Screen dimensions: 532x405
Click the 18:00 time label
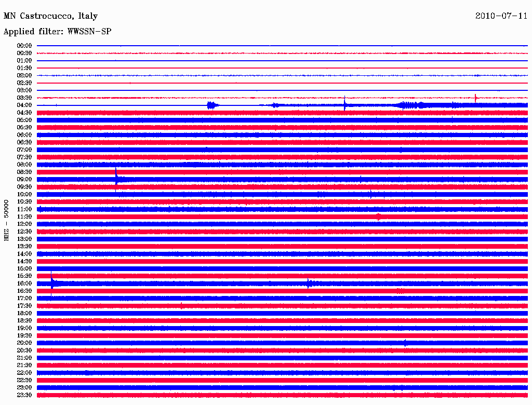[x=24, y=313]
